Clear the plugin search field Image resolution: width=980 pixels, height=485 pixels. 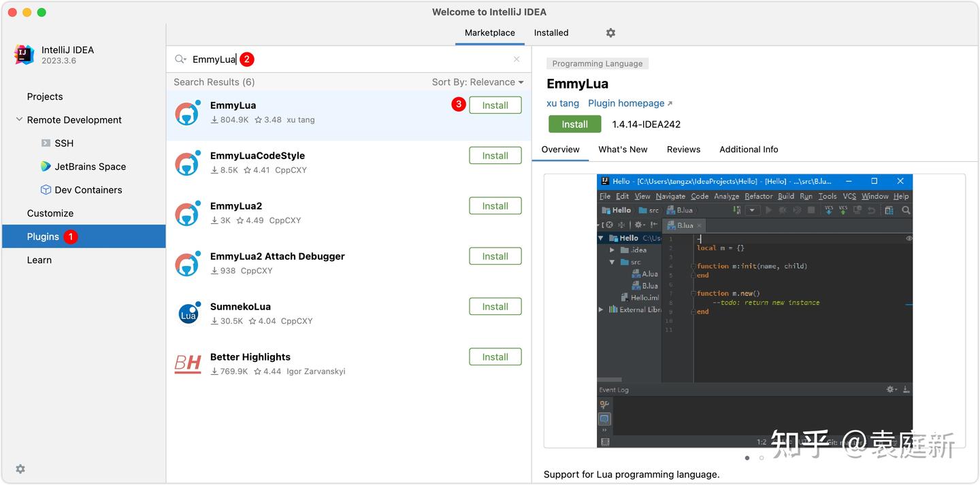517,59
